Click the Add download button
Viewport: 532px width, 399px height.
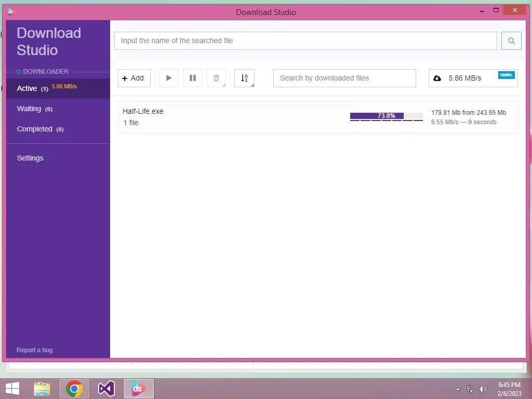click(x=134, y=78)
